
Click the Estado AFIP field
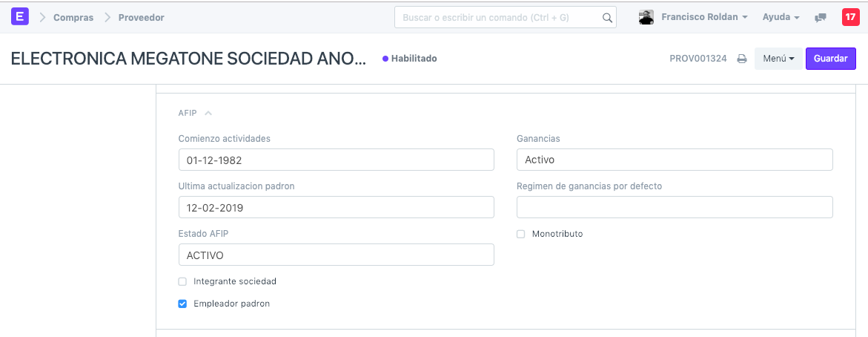(x=336, y=255)
